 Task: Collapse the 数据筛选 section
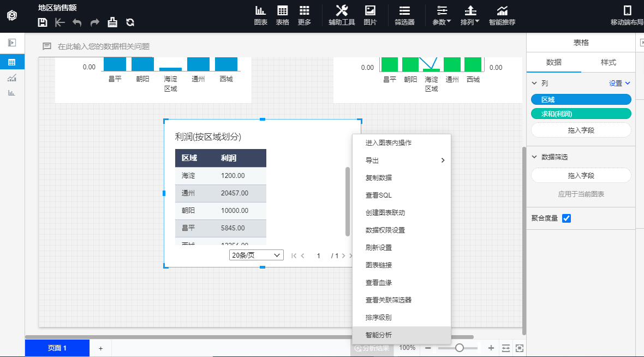[534, 157]
